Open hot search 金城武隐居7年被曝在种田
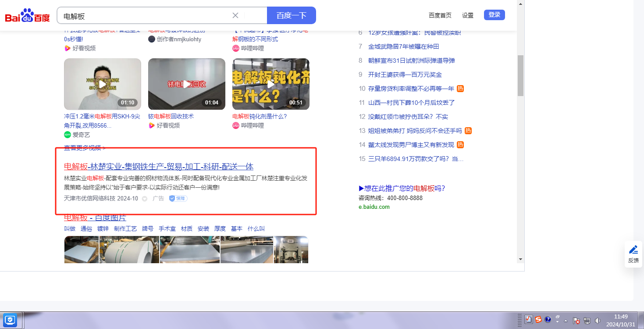The height and width of the screenshot is (329, 644). pos(404,46)
